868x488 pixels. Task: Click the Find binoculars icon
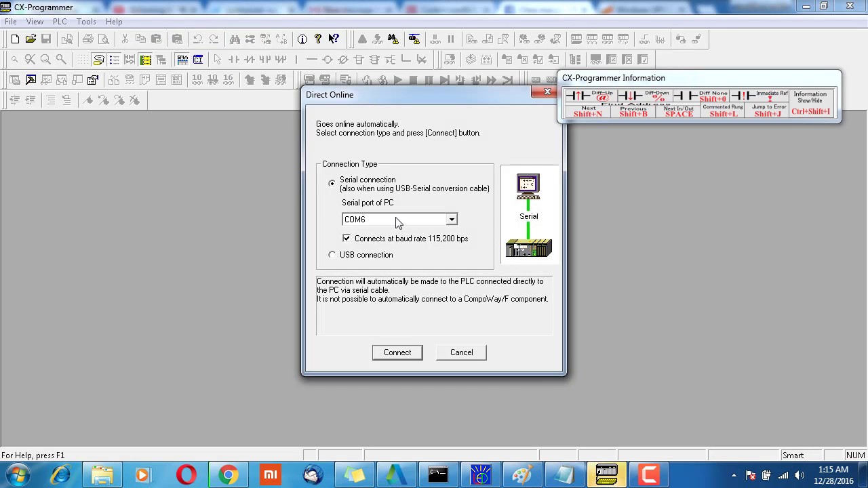234,39
